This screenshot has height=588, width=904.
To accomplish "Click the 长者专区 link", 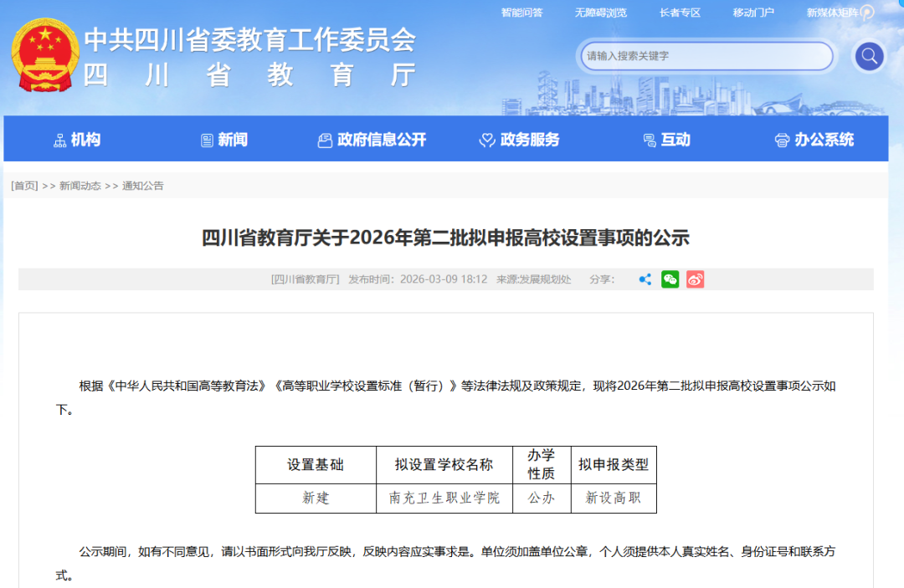I will 679,12.
